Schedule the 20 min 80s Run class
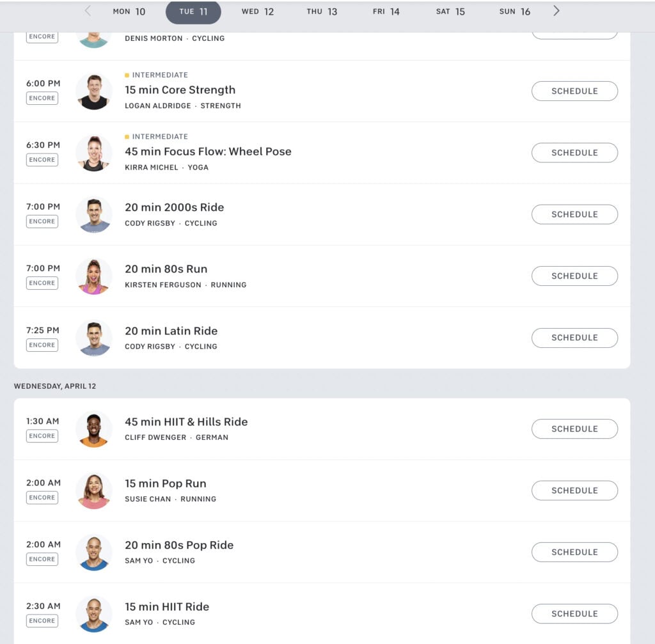 click(574, 276)
